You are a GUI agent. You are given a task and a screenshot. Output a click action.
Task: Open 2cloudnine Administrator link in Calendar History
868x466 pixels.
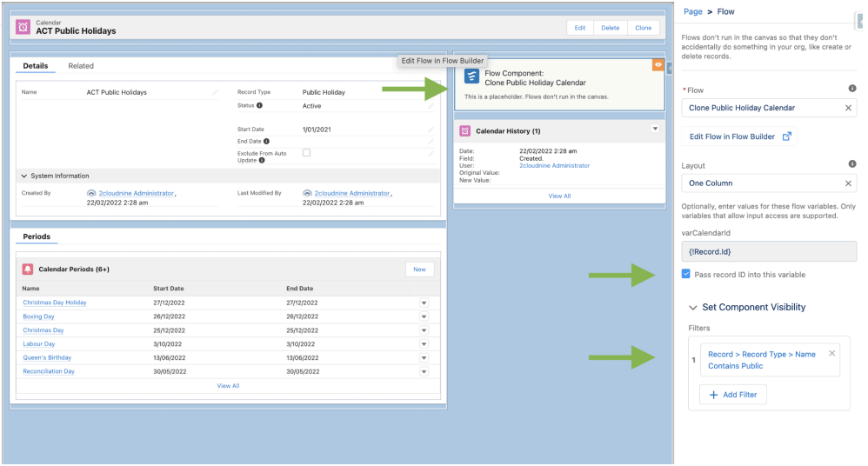[x=554, y=165]
